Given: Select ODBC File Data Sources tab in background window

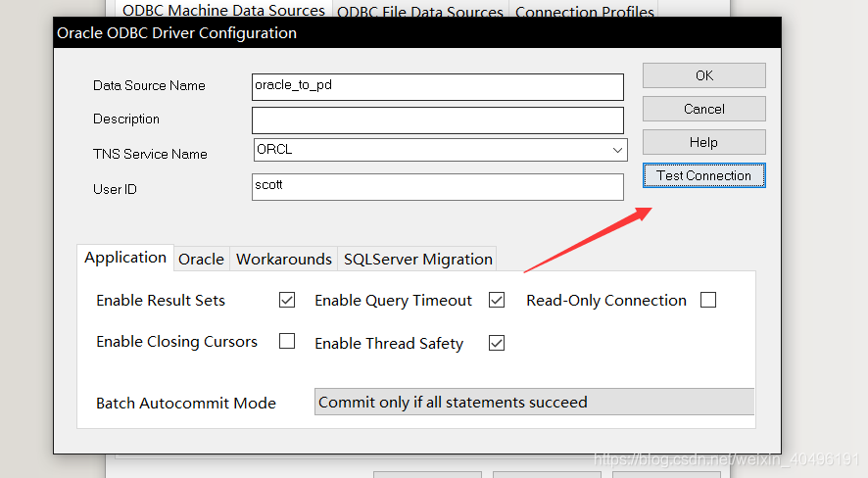Looking at the screenshot, I should click(x=420, y=11).
